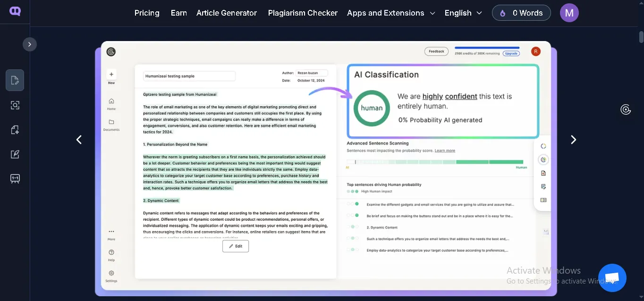644x301 pixels.
Task: Click the Humanizeai testing sample title field
Action: 189,76
